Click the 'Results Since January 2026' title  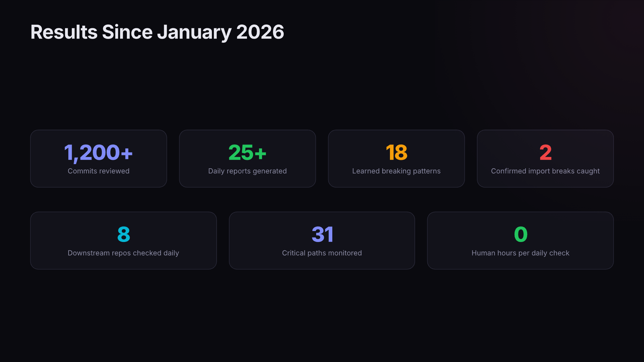[157, 32]
